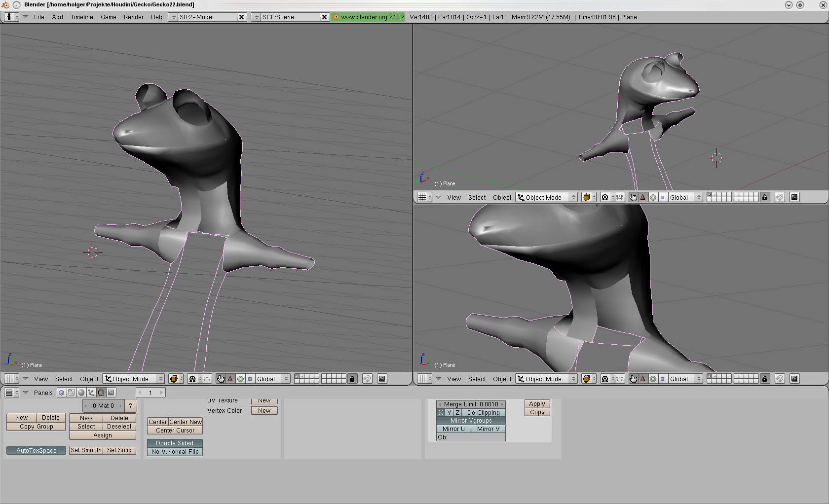Switch to the Script context icon in the buttons header
Viewport: 829px width, 504px height.
[x=72, y=393]
